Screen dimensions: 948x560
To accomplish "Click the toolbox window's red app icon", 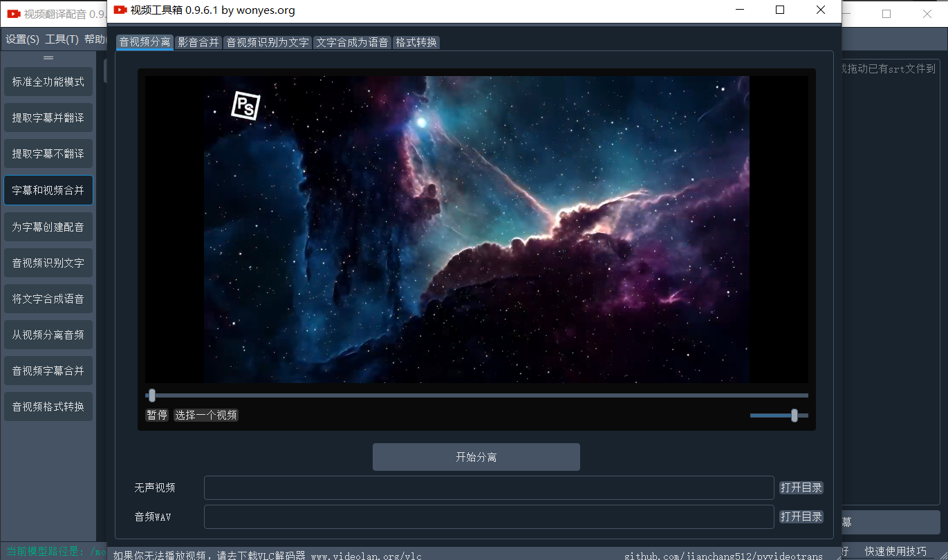I will [x=120, y=10].
